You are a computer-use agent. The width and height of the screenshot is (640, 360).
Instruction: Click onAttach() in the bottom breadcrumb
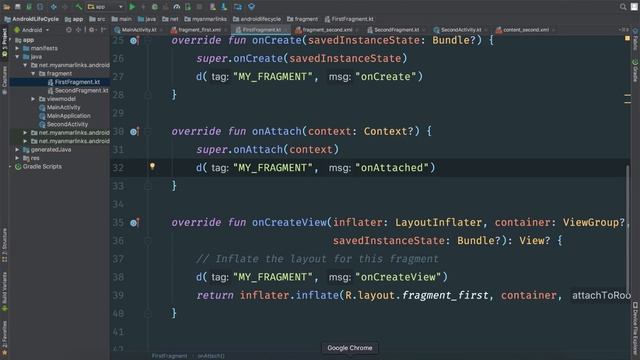click(211, 356)
